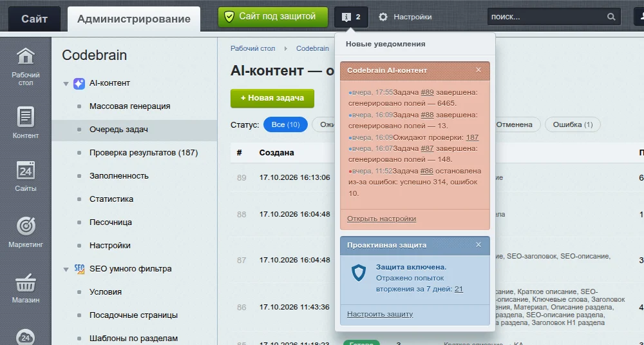Open task link #89 in notification

click(x=427, y=92)
